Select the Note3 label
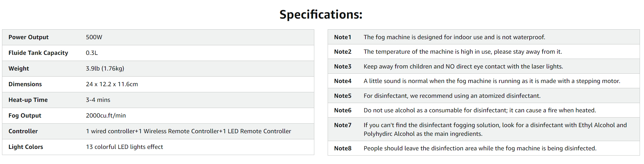 343,66
